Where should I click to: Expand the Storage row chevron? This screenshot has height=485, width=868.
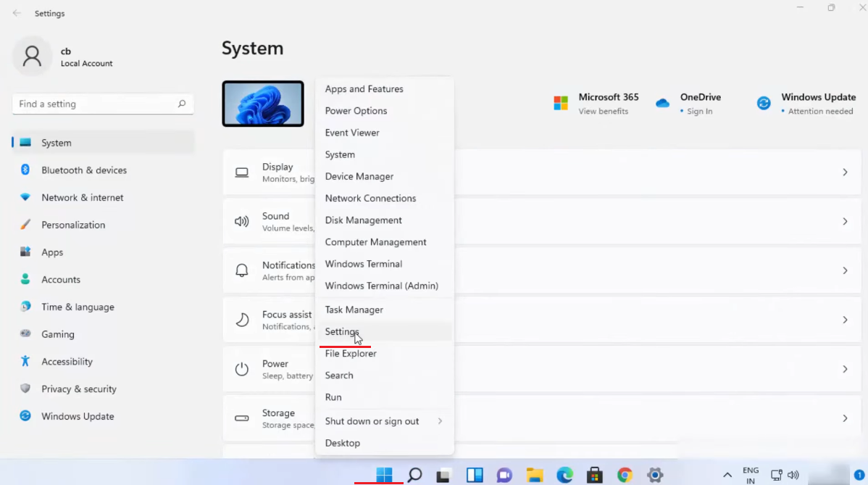click(845, 418)
